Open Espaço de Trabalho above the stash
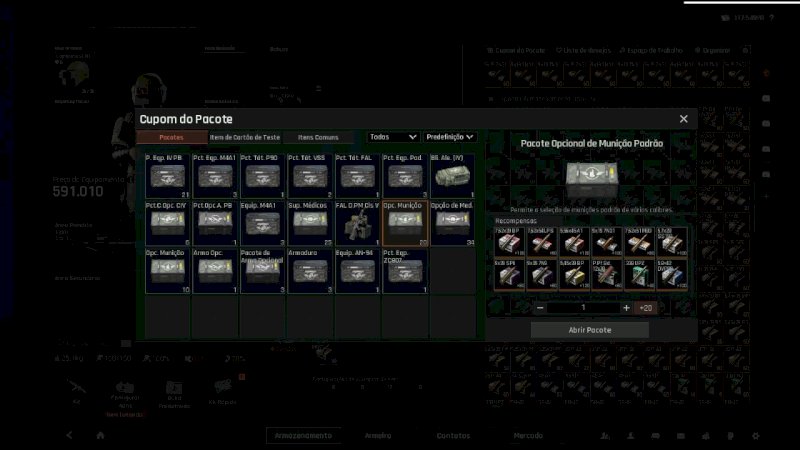The width and height of the screenshot is (800, 450). pos(651,51)
